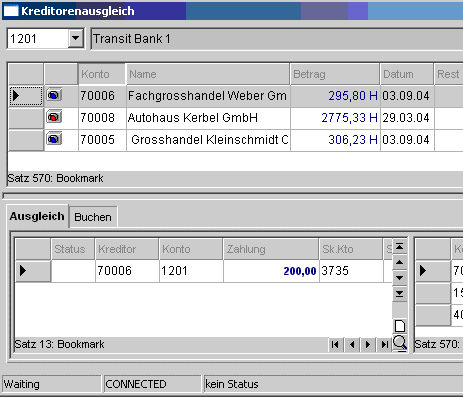Click the Kreditorenausgleich window system icon
Image resolution: width=463 pixels, height=397 pixels.
tap(11, 11)
